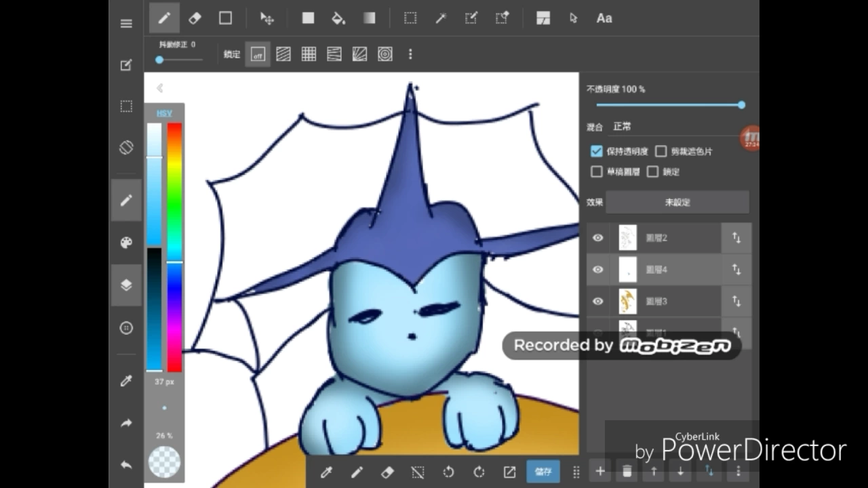Tap the transparent color swatch circle
Screen dimensions: 868x488
164,462
